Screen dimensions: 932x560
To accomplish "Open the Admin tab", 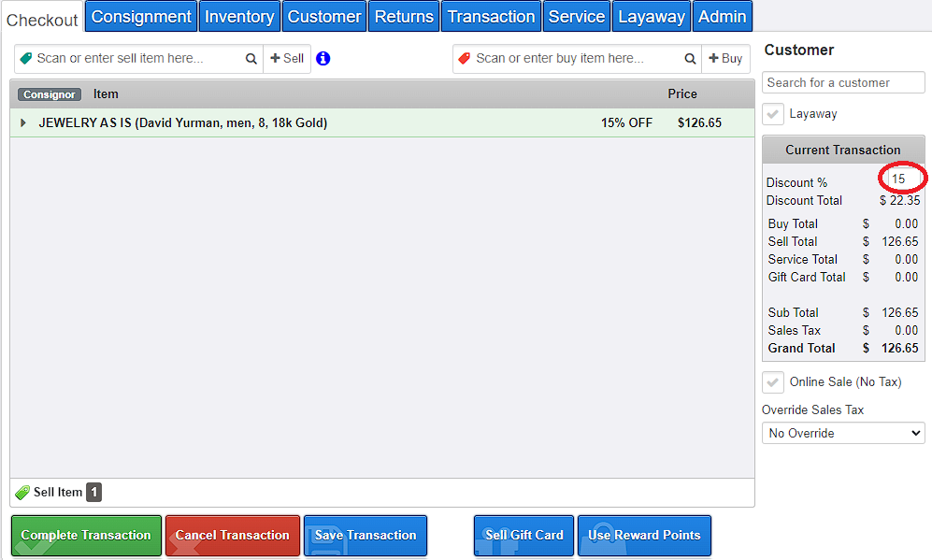I will 722,17.
